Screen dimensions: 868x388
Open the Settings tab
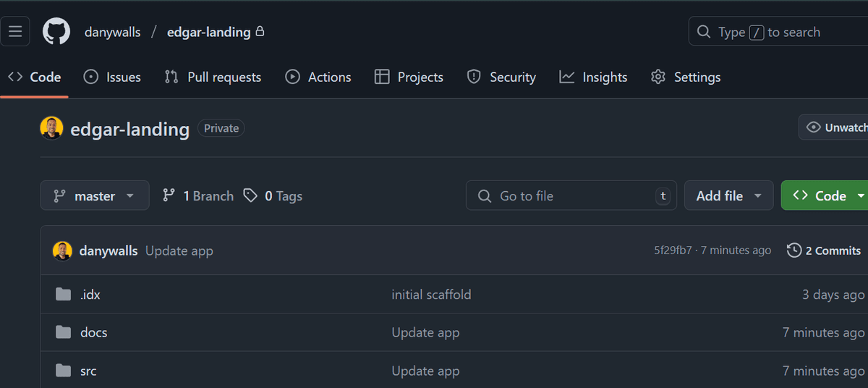pos(686,77)
